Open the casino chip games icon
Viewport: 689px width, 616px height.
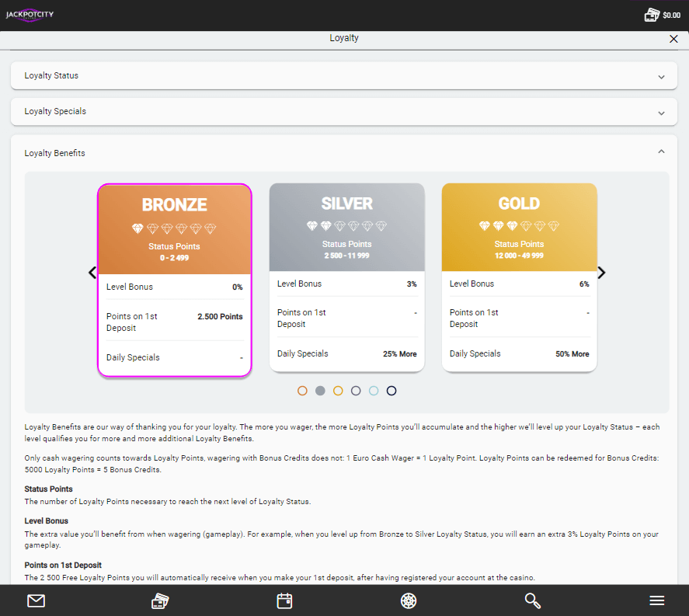(409, 600)
